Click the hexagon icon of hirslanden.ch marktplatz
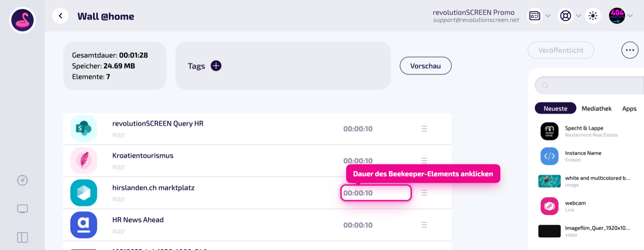Viewport: 644px width, 250px height. click(x=84, y=193)
